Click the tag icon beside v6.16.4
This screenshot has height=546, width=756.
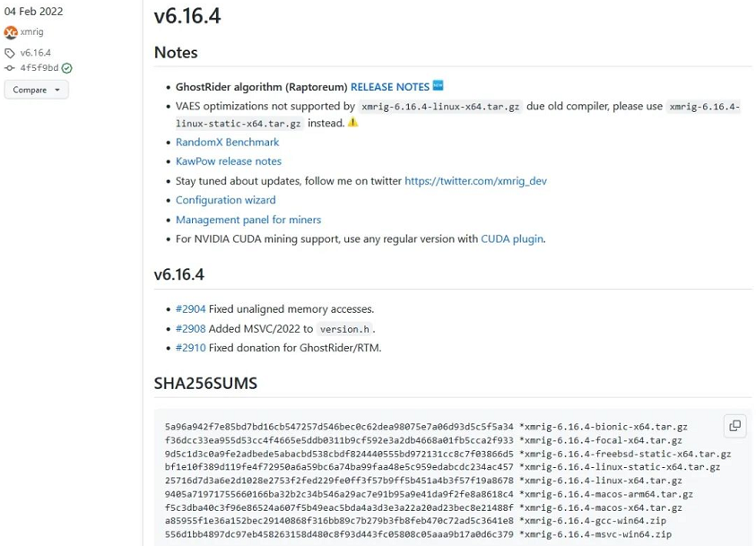coord(10,53)
